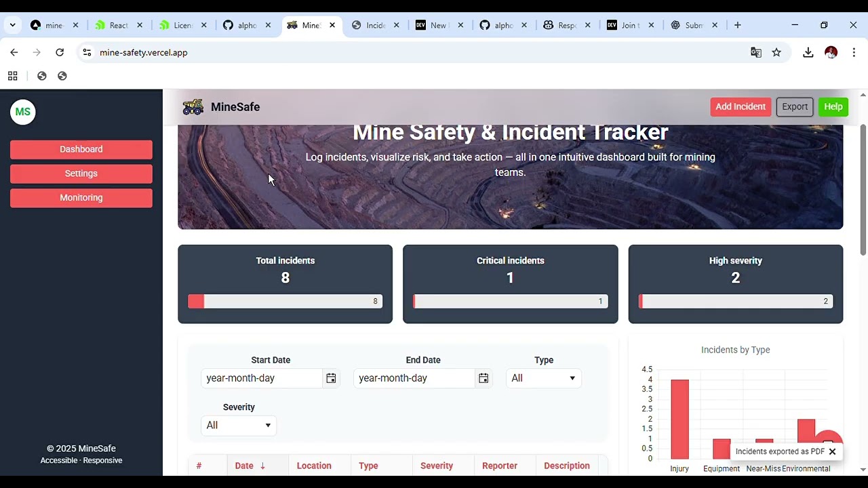Click the Equipment bar in the chart
Viewport: 868px width, 488px height.
tap(722, 449)
